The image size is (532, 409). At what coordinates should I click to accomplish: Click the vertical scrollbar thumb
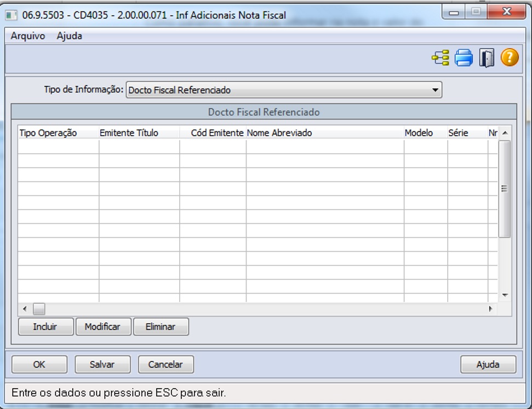tap(505, 189)
